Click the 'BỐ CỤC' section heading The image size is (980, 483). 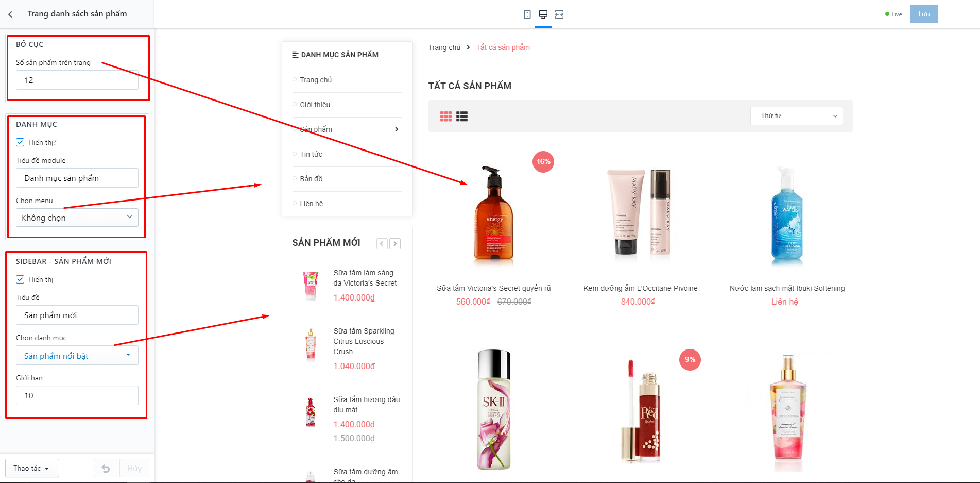(30, 44)
